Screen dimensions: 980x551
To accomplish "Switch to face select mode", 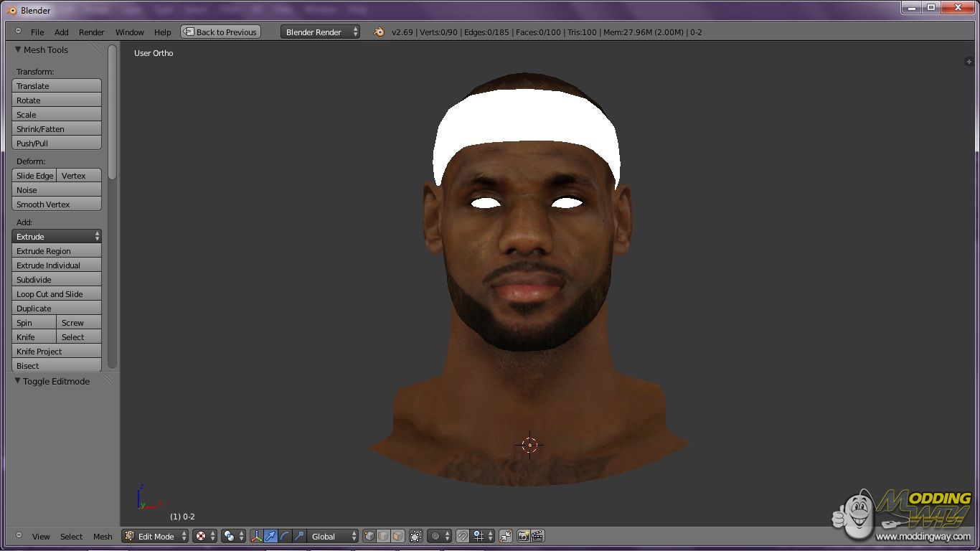I will click(x=397, y=536).
